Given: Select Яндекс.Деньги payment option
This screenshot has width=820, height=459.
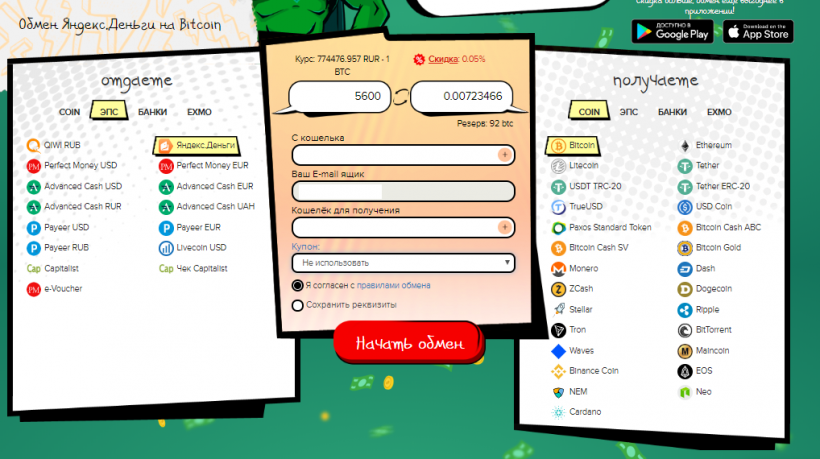Looking at the screenshot, I should (x=197, y=145).
